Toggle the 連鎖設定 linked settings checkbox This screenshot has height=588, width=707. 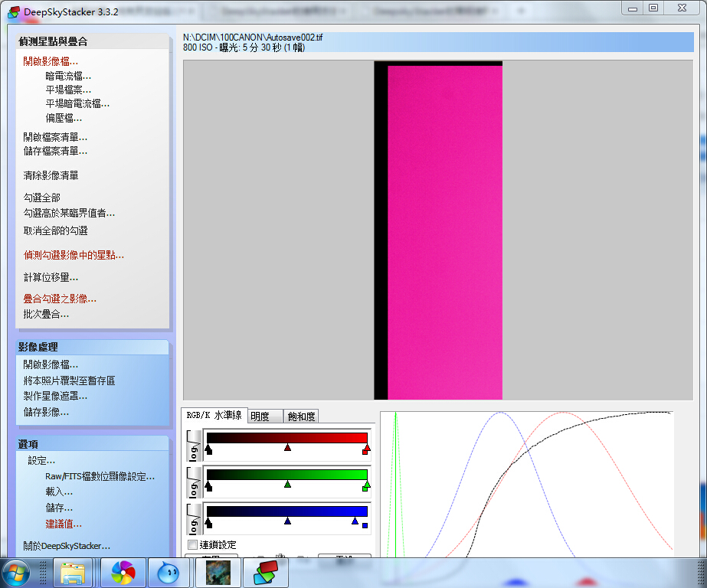click(192, 545)
